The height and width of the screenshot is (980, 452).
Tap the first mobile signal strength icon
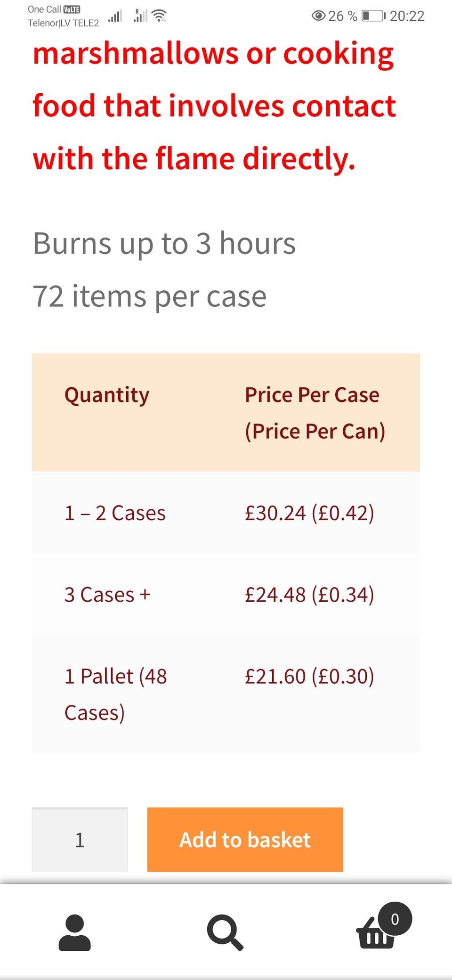[x=115, y=16]
